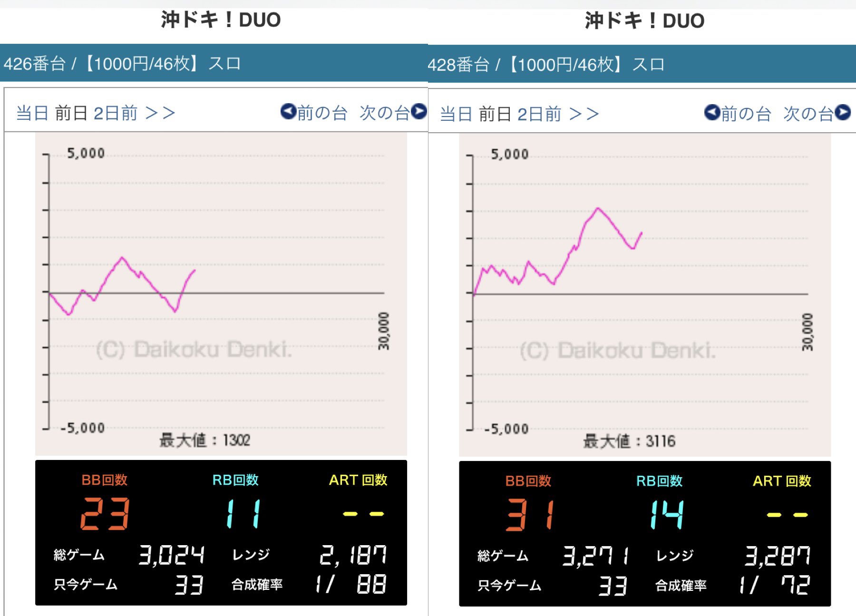Follow 前の台 link on 428 panel

(746, 114)
